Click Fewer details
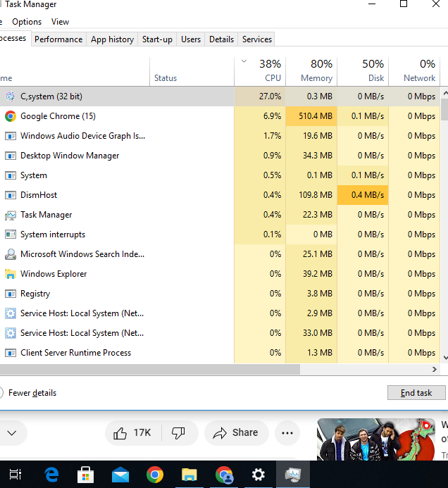The height and width of the screenshot is (488, 448). pos(32,393)
